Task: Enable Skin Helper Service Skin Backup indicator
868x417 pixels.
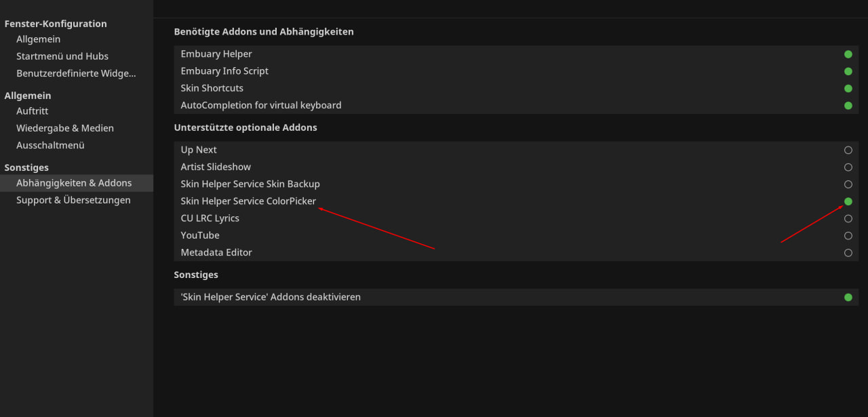Action: click(848, 184)
